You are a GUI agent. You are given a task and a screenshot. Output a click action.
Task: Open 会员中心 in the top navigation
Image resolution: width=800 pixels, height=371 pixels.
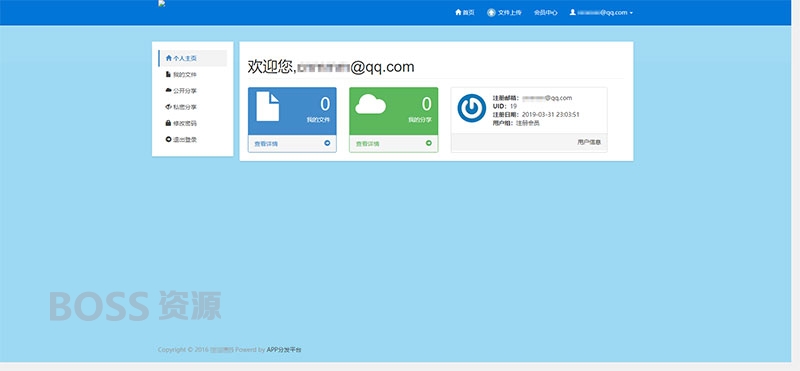coord(545,12)
